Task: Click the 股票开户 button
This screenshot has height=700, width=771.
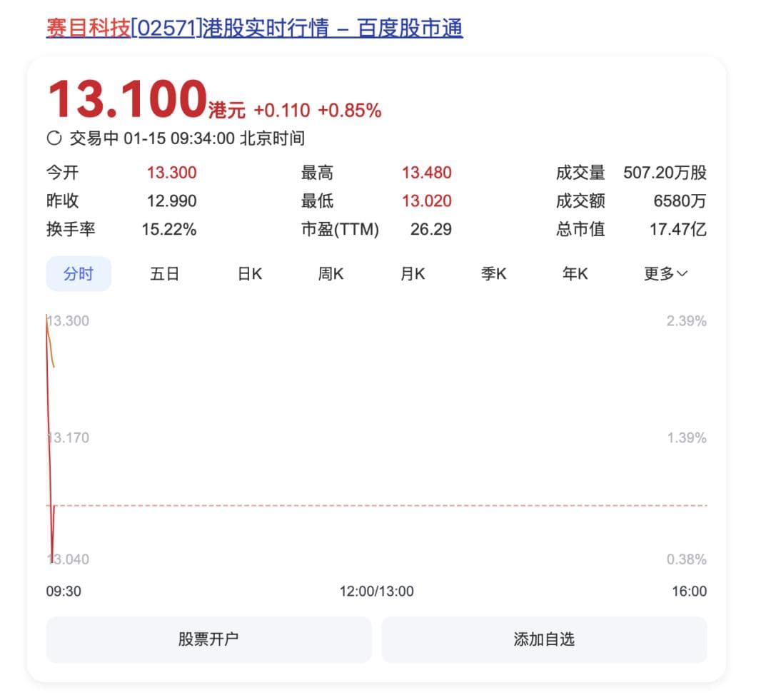Action: tap(208, 639)
